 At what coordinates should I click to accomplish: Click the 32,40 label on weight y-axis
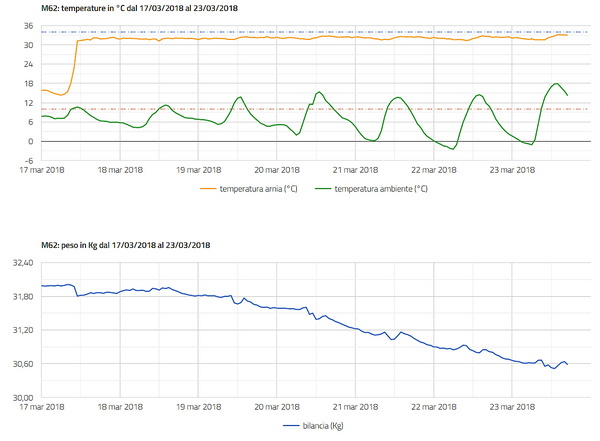(22, 262)
